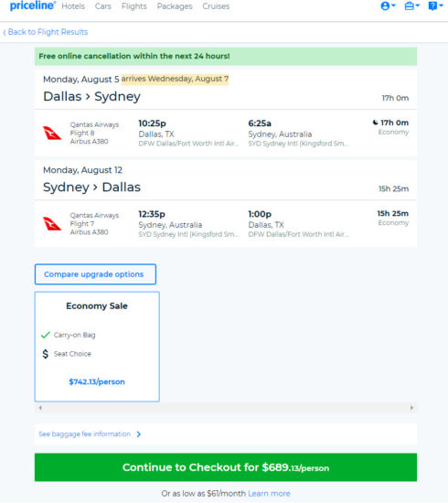Select the Economy Sale fare card
This screenshot has height=503, width=448.
coord(97,347)
